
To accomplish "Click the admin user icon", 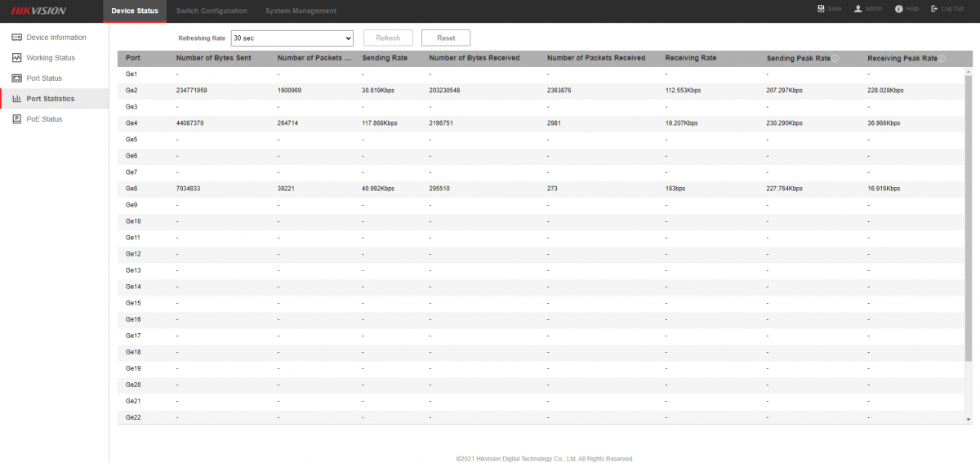I will (x=858, y=8).
